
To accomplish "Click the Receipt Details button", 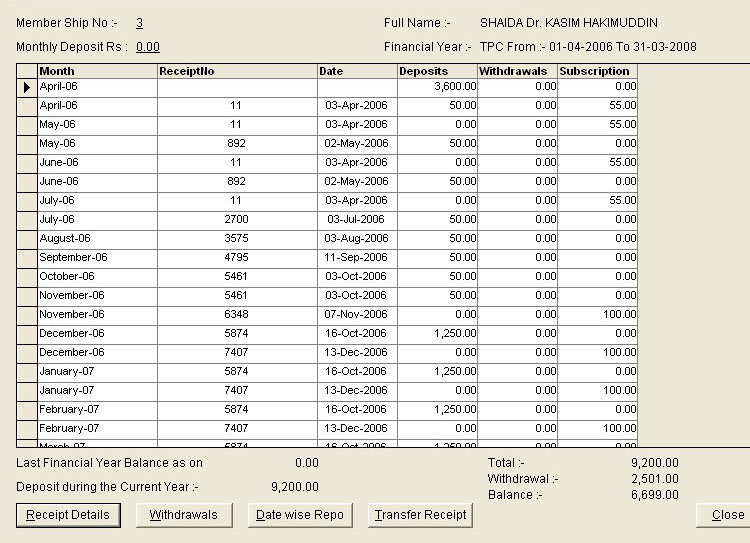I will coord(68,515).
